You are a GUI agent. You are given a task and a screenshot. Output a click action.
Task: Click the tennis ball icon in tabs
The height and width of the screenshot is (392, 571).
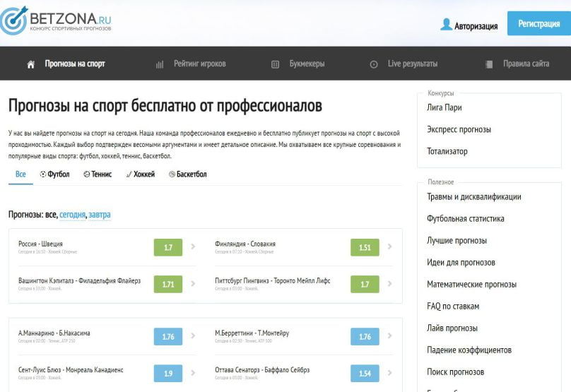tap(87, 174)
